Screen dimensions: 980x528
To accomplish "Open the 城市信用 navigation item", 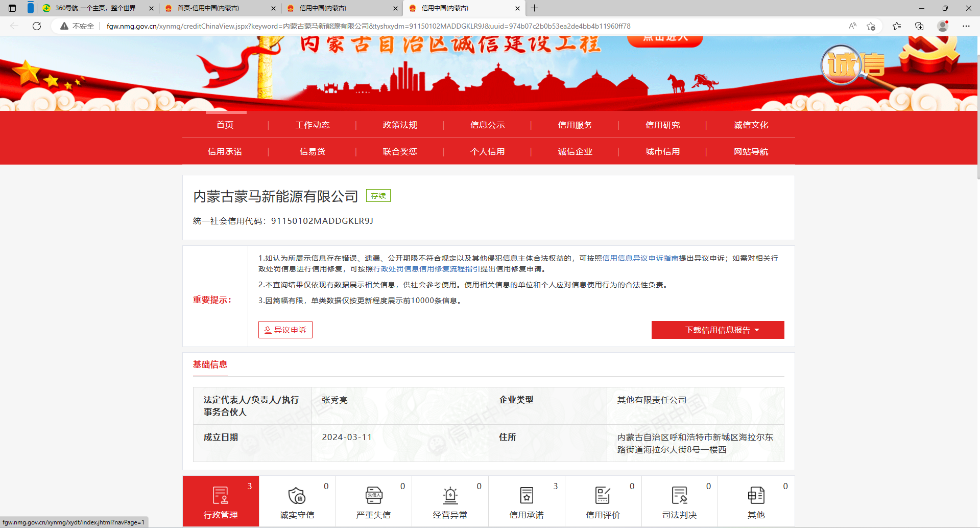I will (x=663, y=151).
